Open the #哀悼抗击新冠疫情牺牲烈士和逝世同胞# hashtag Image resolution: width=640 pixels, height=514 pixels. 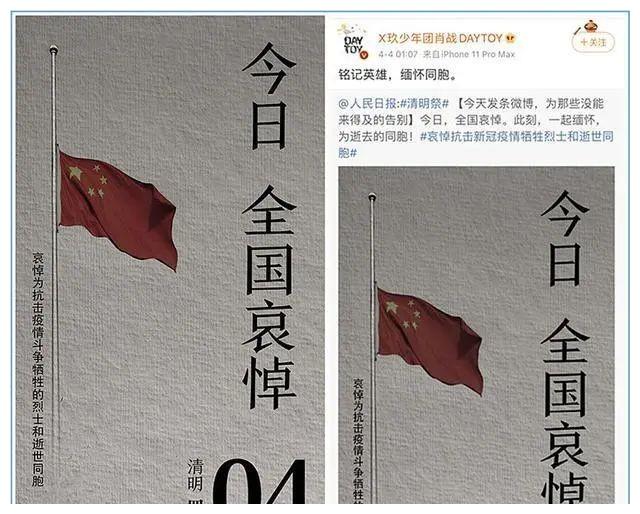tap(476, 144)
